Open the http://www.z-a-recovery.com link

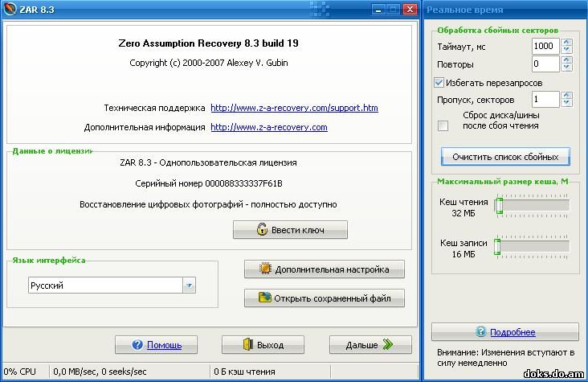269,127
